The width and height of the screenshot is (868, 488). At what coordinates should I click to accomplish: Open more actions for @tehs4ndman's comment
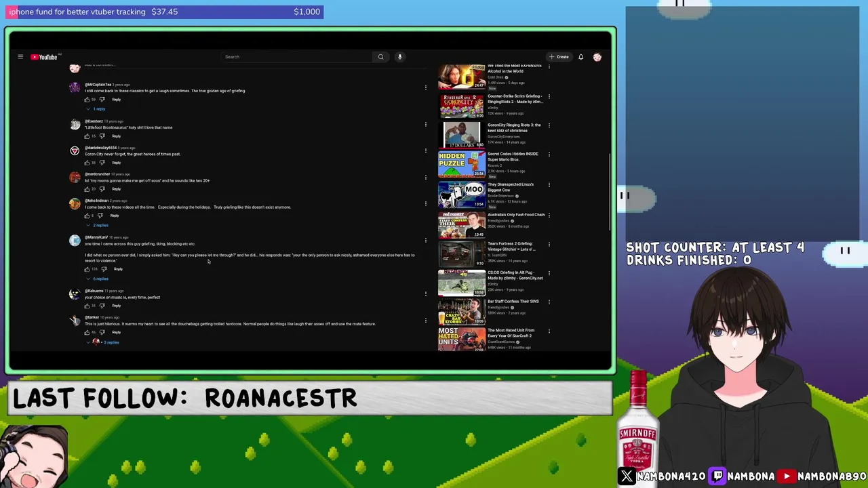coord(425,204)
